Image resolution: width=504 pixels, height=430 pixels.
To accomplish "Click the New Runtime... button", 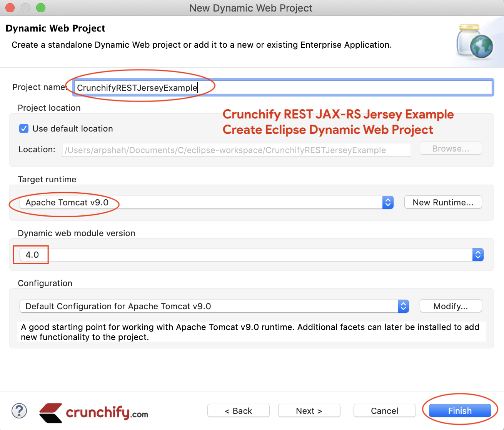I will coord(443,202).
